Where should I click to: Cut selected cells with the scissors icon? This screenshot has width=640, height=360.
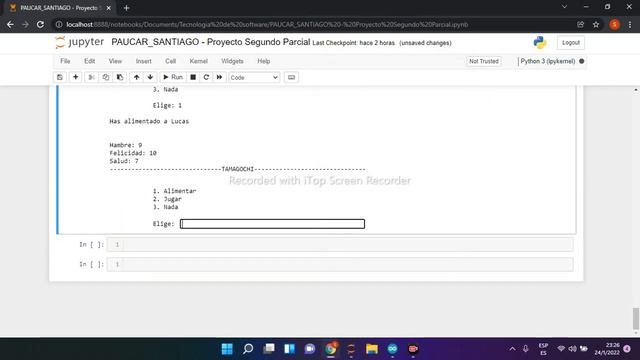tap(91, 77)
